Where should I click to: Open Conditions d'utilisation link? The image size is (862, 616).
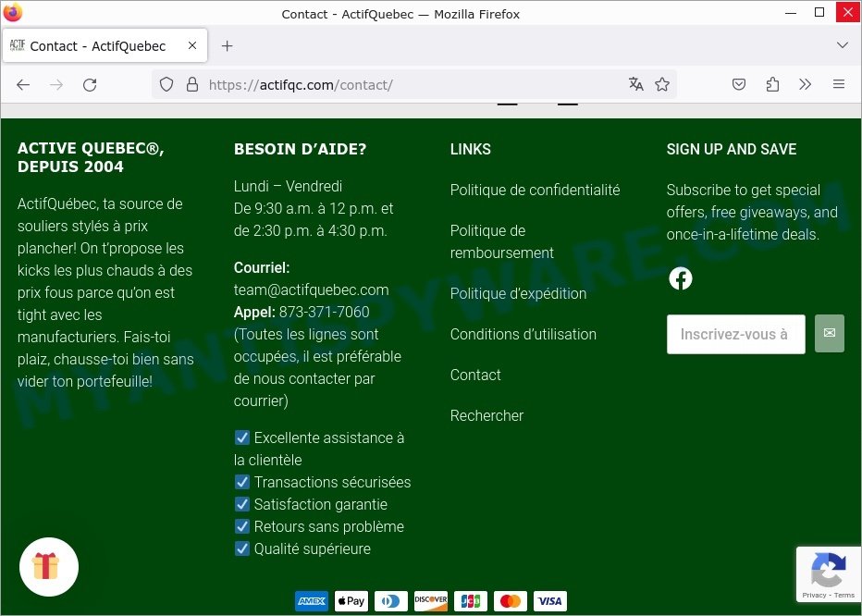523,335
